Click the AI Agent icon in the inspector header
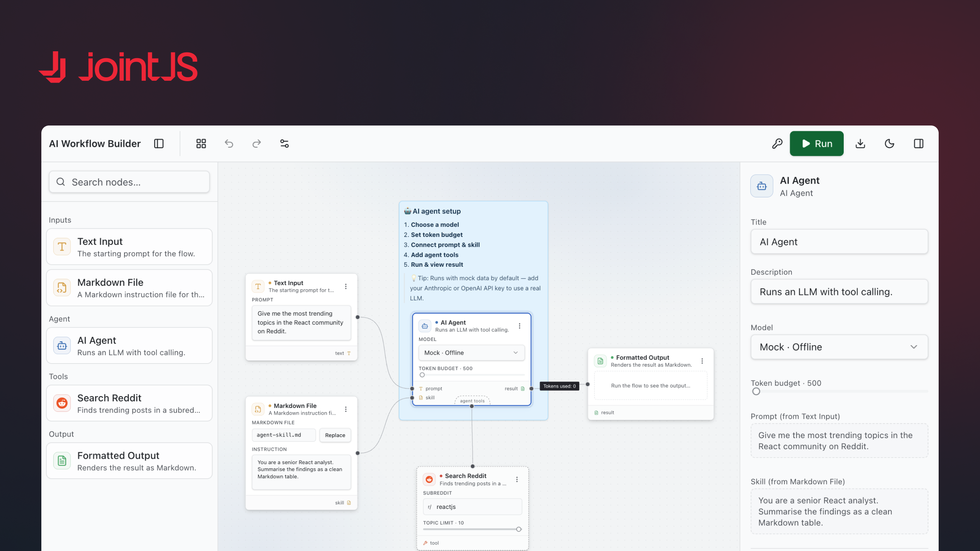This screenshot has height=551, width=980. coord(762,186)
